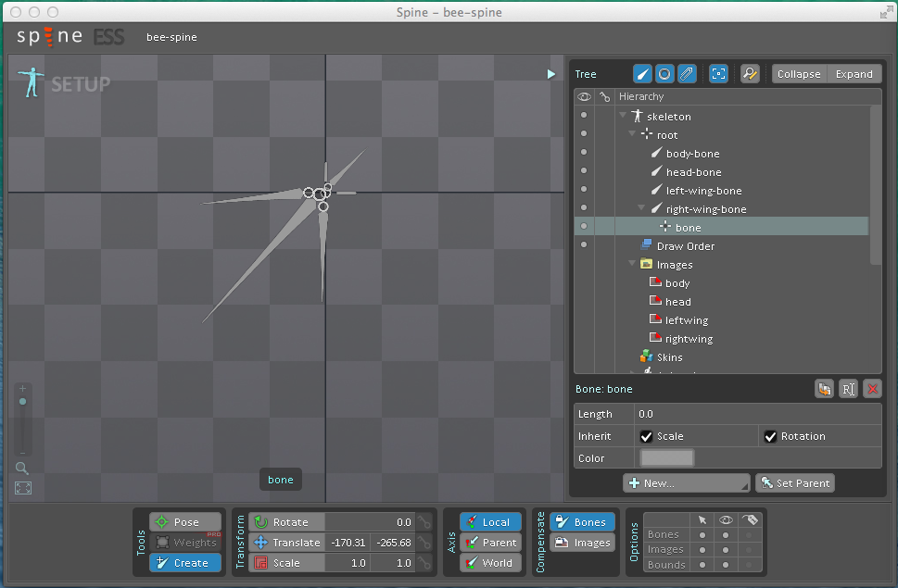Image resolution: width=898 pixels, height=588 pixels.
Task: Click the duplicate bone icon
Action: pyautogui.click(x=824, y=389)
